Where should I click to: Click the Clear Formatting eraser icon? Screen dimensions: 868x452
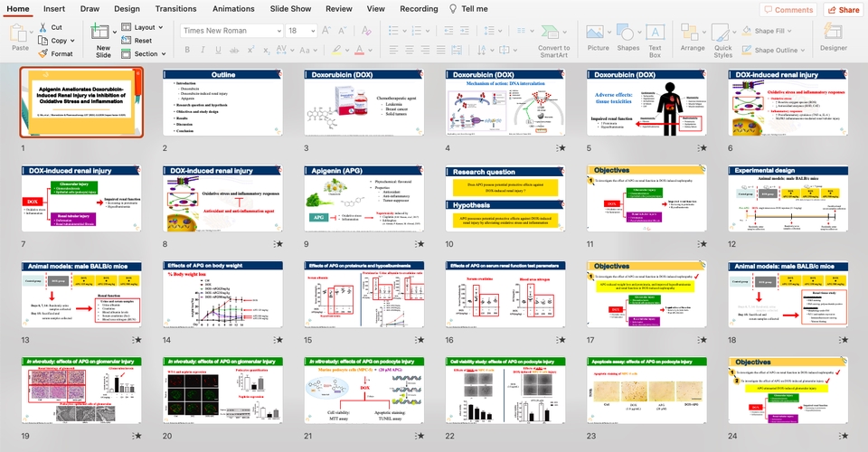tap(366, 31)
